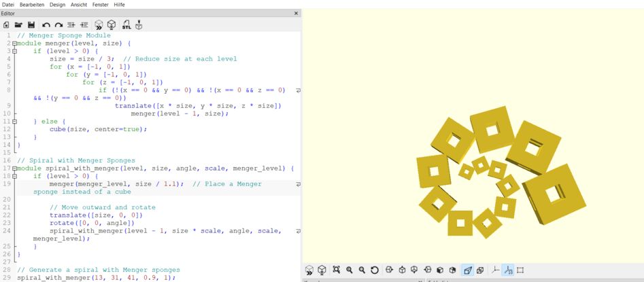Collapse the else block fold on line 11
644x282 pixels.
click(x=14, y=122)
